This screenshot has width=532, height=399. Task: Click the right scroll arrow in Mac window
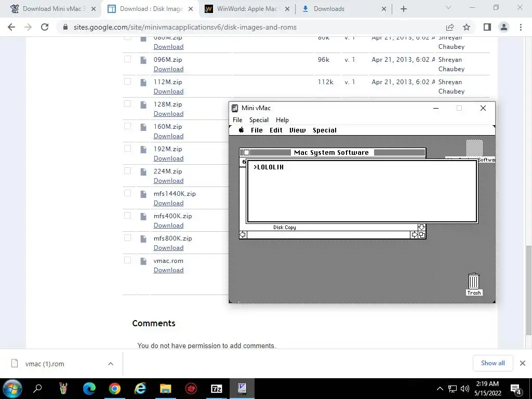(414, 235)
